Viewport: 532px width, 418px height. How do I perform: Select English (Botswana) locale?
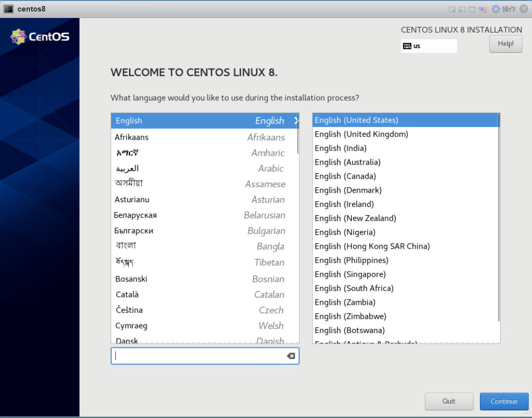(405, 330)
